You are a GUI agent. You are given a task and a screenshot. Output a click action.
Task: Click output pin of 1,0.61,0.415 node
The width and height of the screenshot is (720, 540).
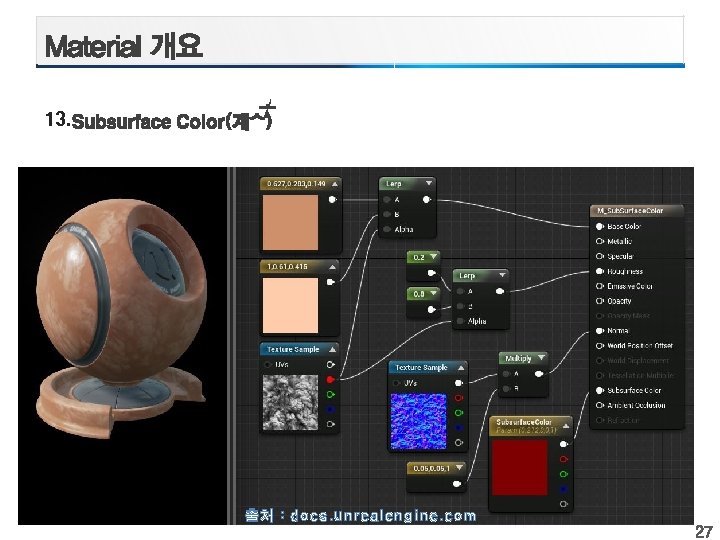coord(331,282)
